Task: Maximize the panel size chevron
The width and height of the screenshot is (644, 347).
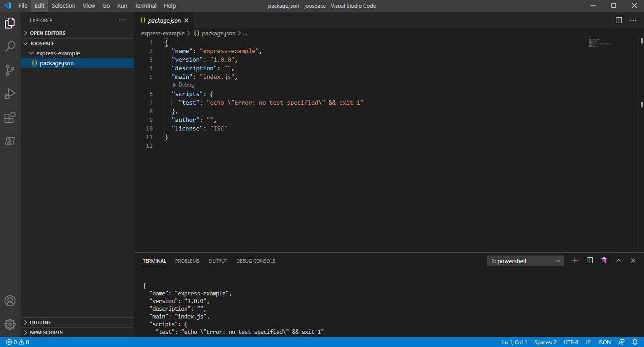Action: coord(618,260)
